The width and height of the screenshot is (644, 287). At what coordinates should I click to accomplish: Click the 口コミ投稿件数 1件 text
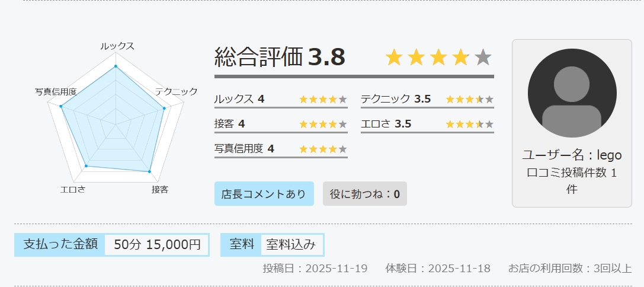(572, 181)
